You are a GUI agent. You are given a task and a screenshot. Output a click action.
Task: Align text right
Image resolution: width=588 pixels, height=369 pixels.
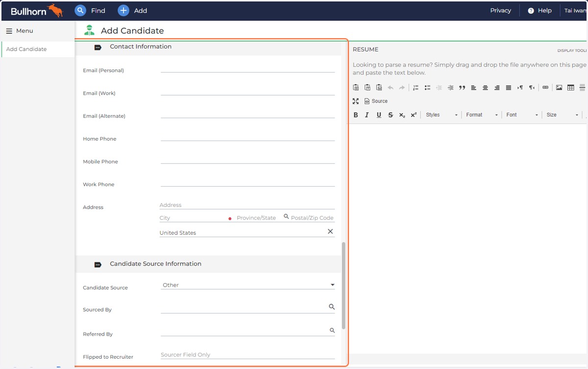497,88
